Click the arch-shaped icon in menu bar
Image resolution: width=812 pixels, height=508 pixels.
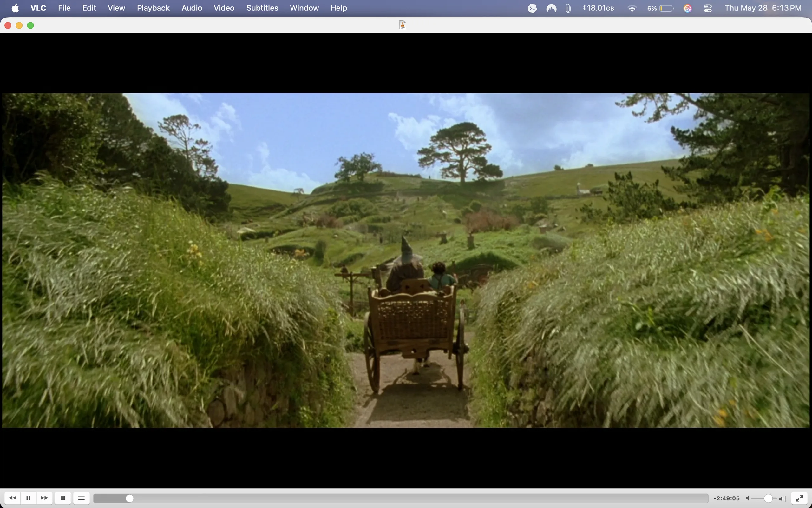click(551, 8)
